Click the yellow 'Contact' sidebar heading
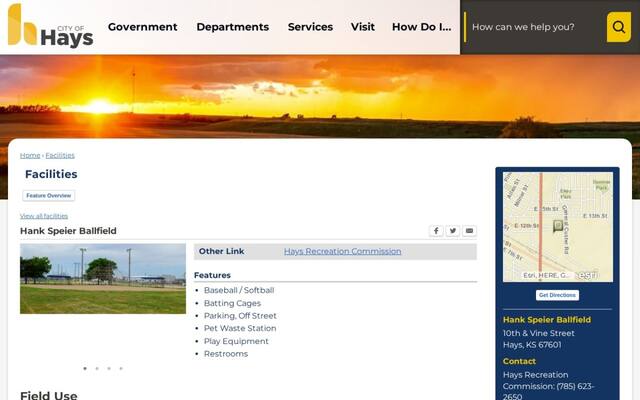Screen dimensions: 640x400 click(519, 361)
